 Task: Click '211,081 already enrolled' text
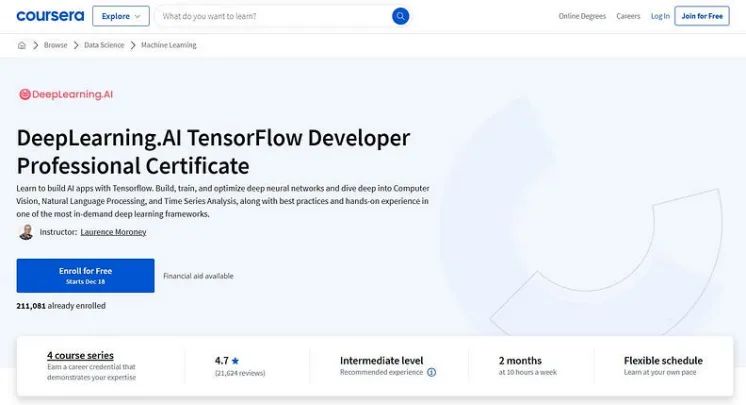[x=61, y=306]
